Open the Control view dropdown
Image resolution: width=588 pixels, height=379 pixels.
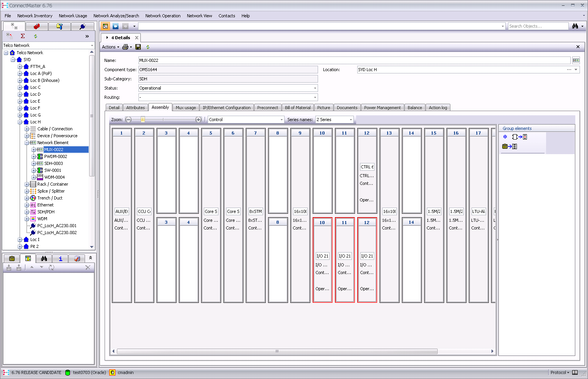[x=282, y=120]
